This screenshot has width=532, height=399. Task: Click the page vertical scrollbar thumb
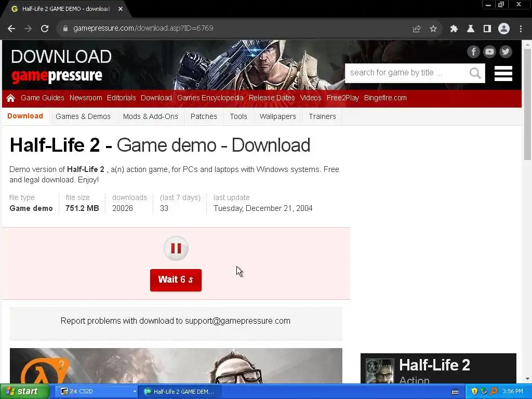[528, 104]
